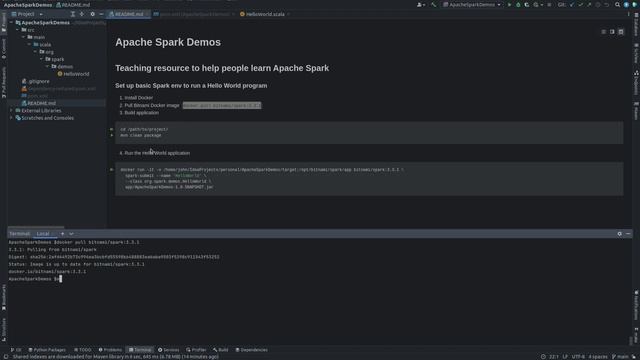
Task: Run 'mvn clean package' gutter command
Action: coord(111,135)
